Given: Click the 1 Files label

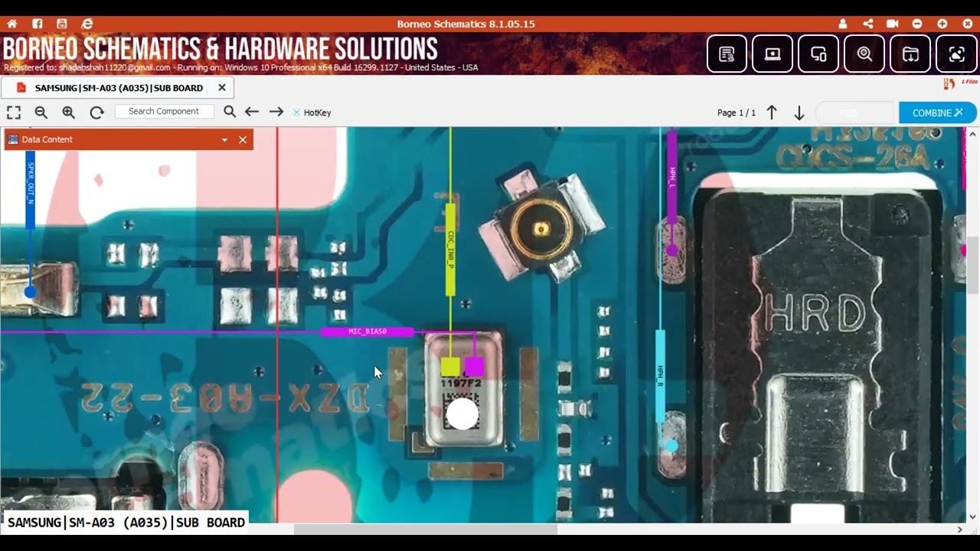Looking at the screenshot, I should tap(969, 82).
